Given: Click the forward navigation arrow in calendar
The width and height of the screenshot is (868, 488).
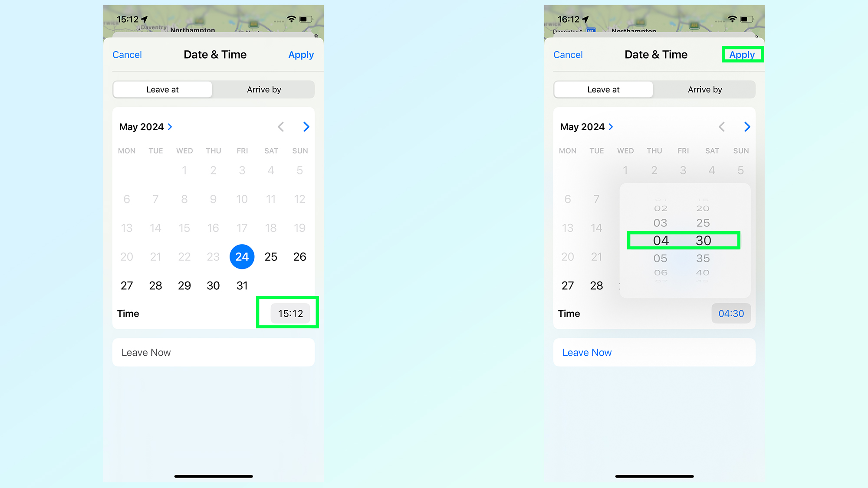Looking at the screenshot, I should click(x=306, y=126).
